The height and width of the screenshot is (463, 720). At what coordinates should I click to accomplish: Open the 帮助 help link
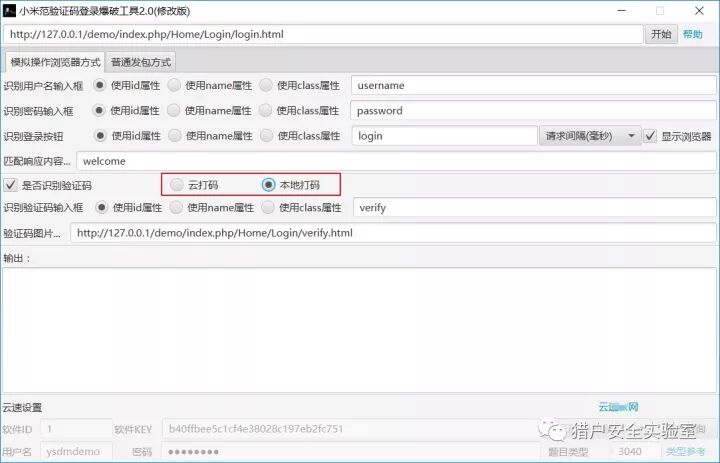[x=692, y=34]
